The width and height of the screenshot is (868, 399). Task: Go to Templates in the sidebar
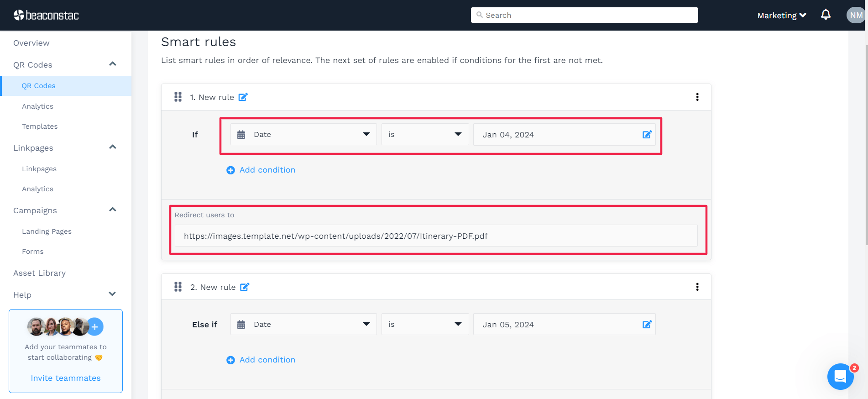pyautogui.click(x=40, y=126)
